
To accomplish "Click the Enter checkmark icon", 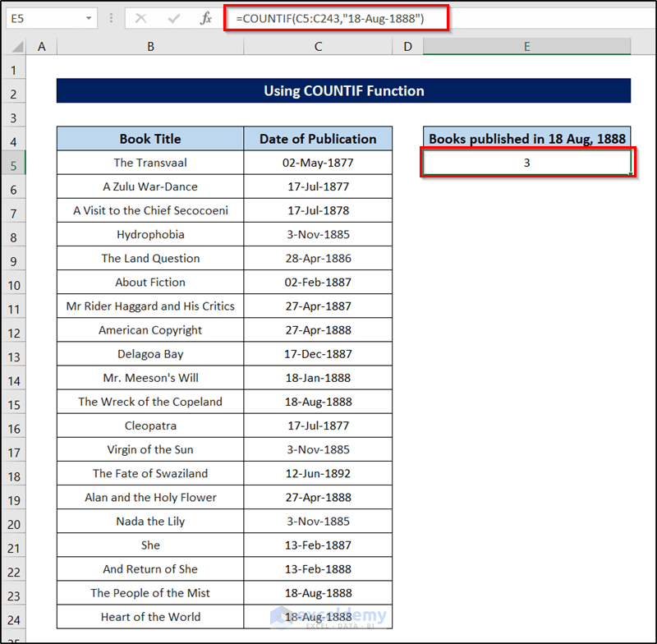I will pos(176,18).
